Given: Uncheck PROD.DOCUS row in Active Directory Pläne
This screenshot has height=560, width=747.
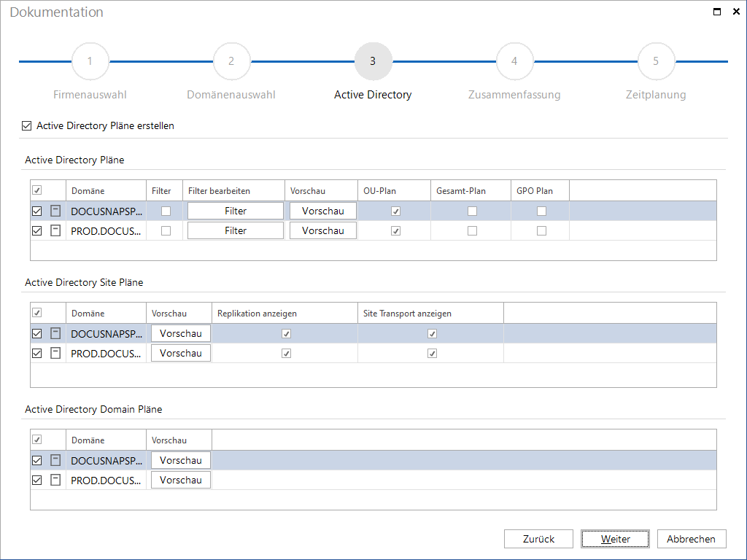Looking at the screenshot, I should [x=36, y=230].
